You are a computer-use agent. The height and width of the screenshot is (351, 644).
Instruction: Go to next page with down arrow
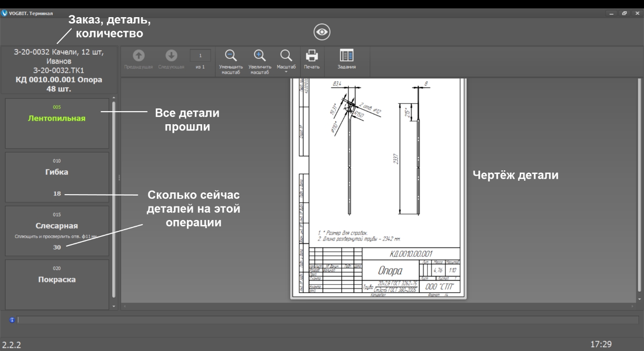tap(171, 59)
